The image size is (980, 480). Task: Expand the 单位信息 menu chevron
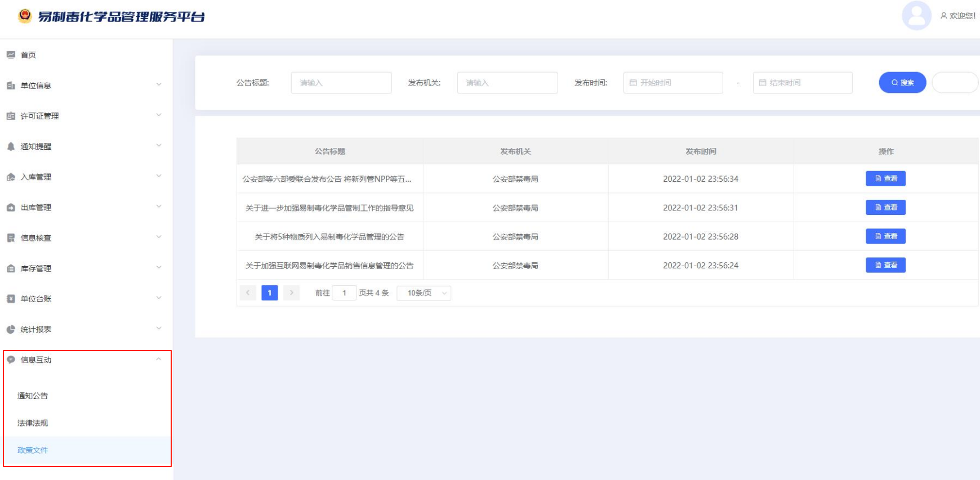pos(158,85)
